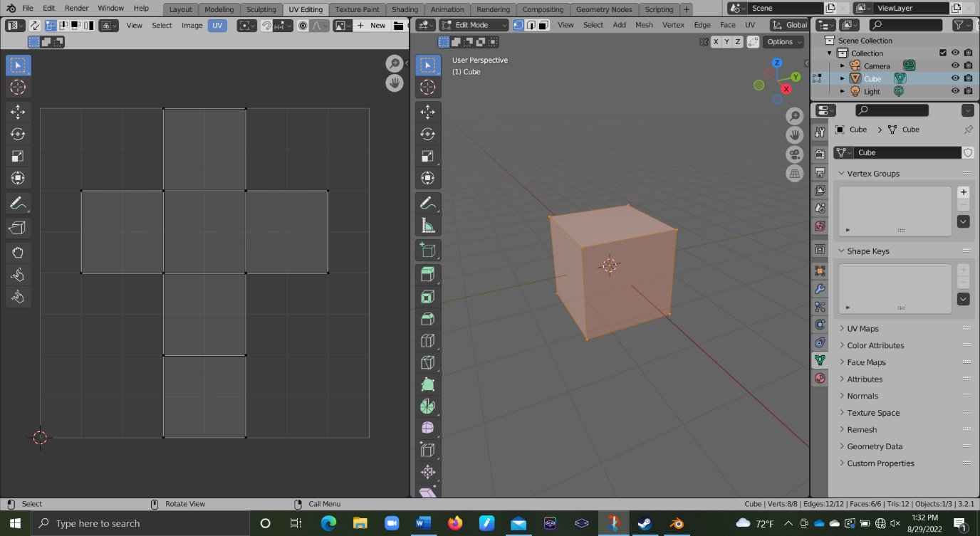Select the Knife tool
Viewport: 980px width, 536px height.
428,362
